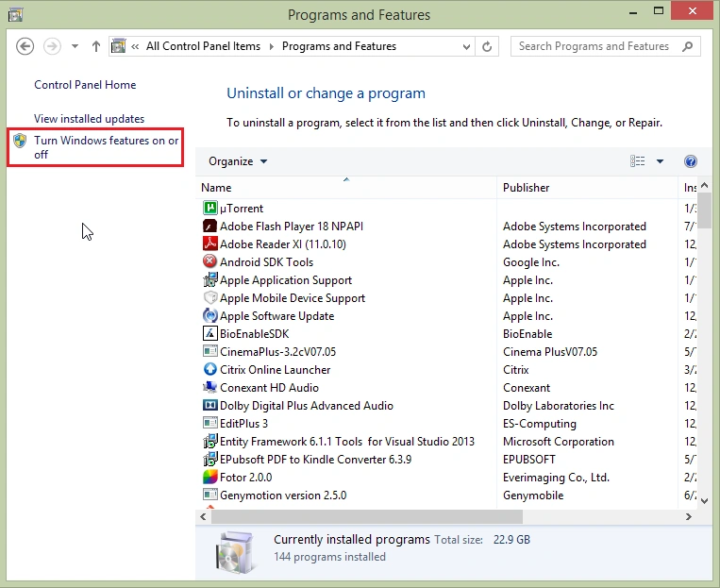Screen dimensions: 720x588
Task: Click the BioEnableSDK icon
Action: coord(209,333)
